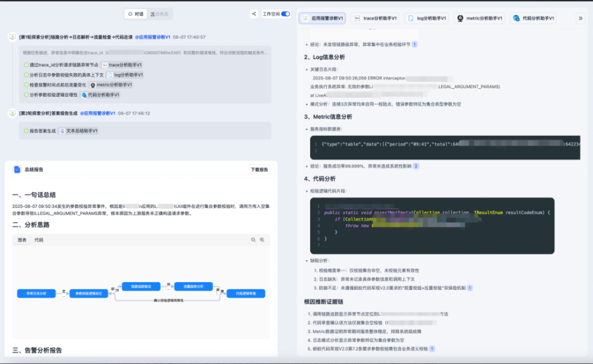Click the round agent avatar beside 第1轮探索分析
Screen dimensions: 593x364
(x=12, y=37)
